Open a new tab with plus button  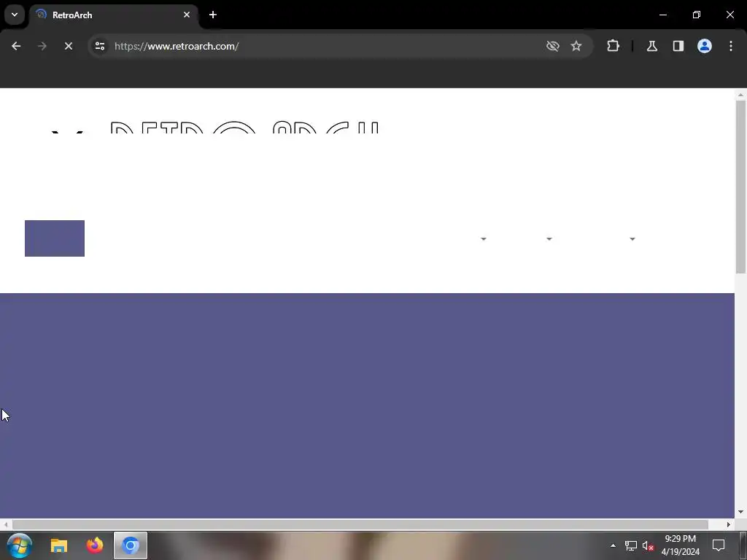pos(213,15)
